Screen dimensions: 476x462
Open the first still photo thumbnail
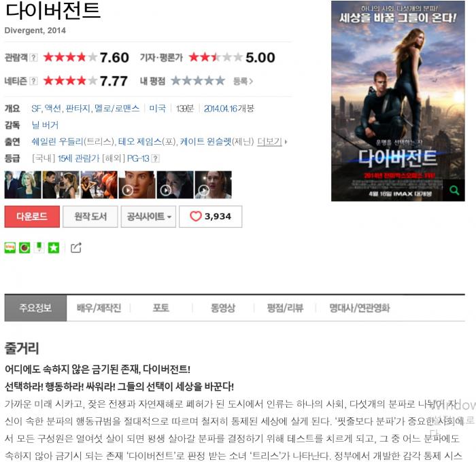tap(22, 185)
